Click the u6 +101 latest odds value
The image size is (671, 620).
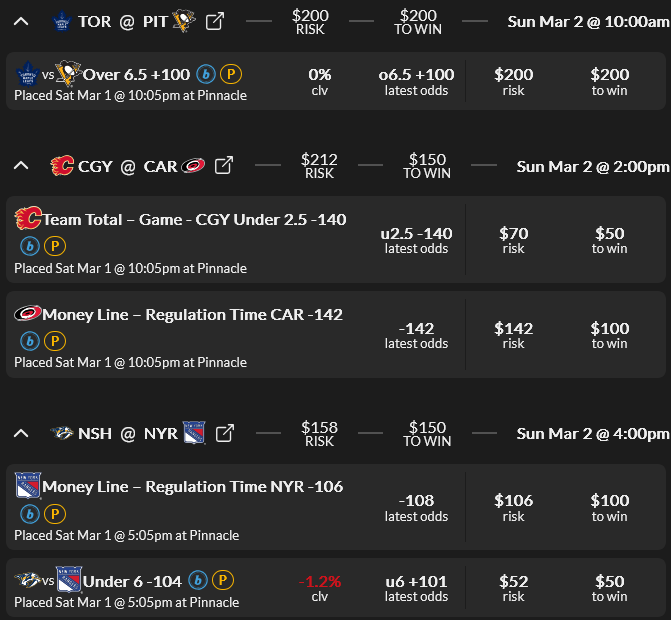(x=416, y=581)
